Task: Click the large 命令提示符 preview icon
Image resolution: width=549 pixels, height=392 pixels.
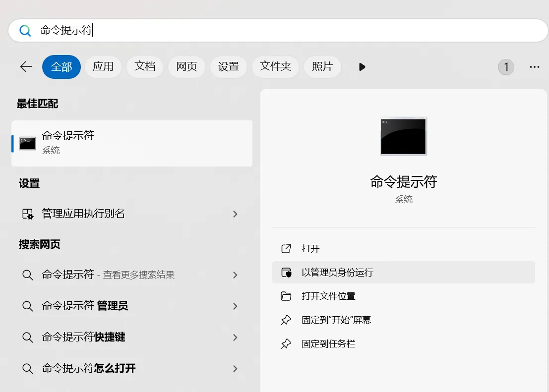Action: click(x=403, y=136)
